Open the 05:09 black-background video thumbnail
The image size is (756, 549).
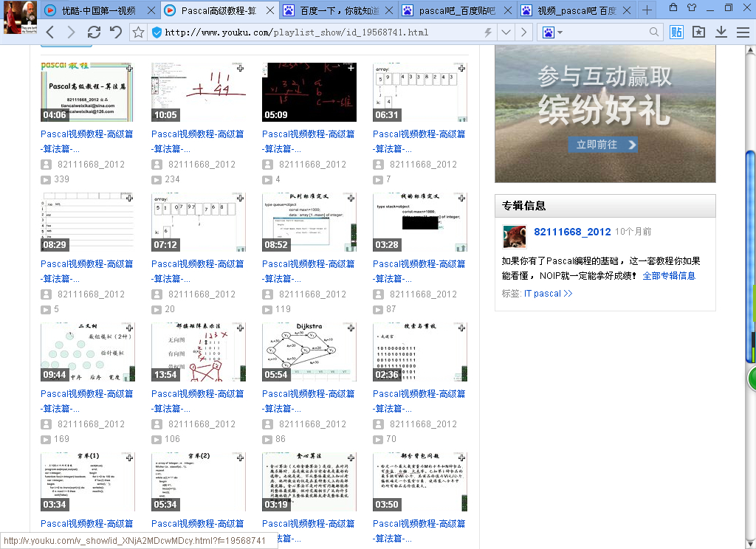coord(309,92)
